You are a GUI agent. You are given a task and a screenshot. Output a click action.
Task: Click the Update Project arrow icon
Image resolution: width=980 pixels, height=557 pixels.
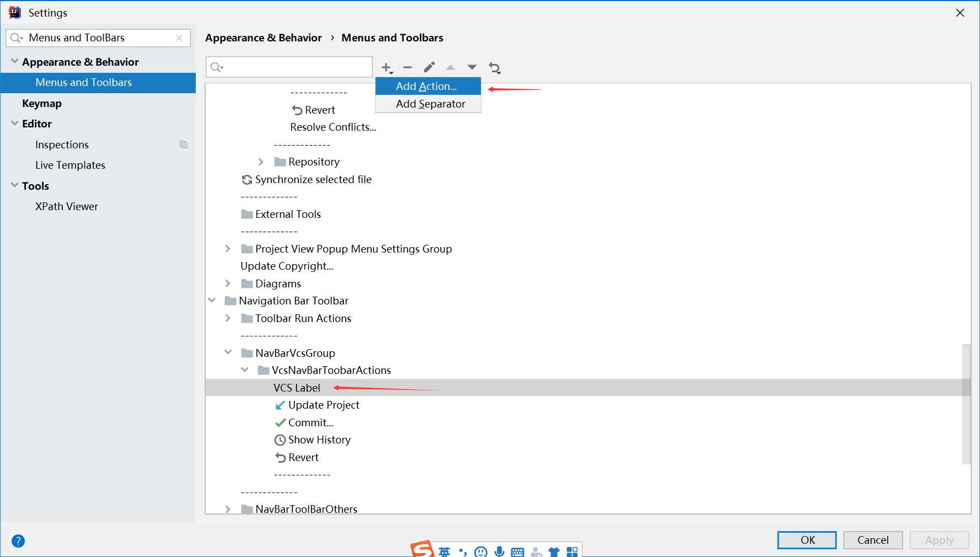point(280,405)
